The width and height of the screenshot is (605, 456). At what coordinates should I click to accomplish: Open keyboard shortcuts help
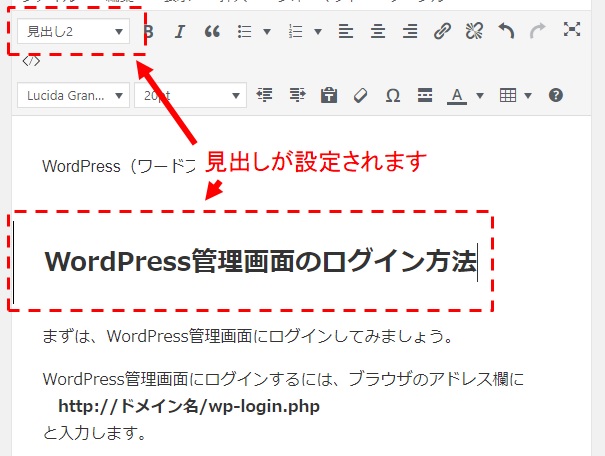556,95
